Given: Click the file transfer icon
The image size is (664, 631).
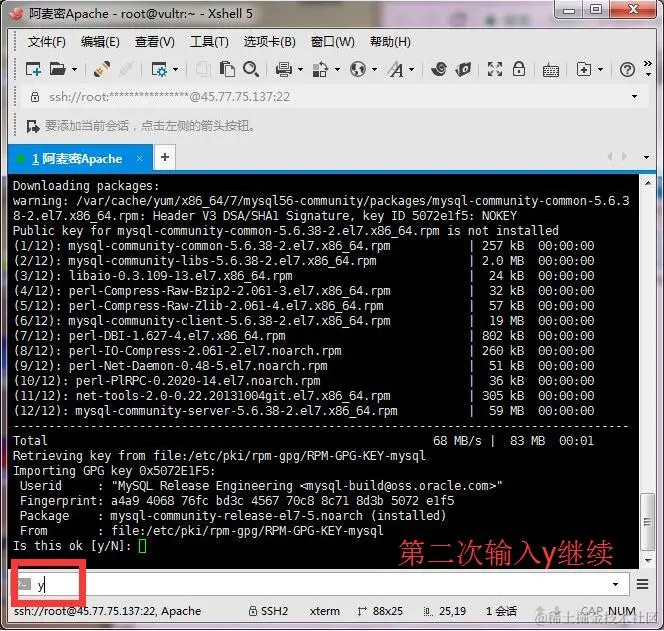Looking at the screenshot, I should 321,69.
